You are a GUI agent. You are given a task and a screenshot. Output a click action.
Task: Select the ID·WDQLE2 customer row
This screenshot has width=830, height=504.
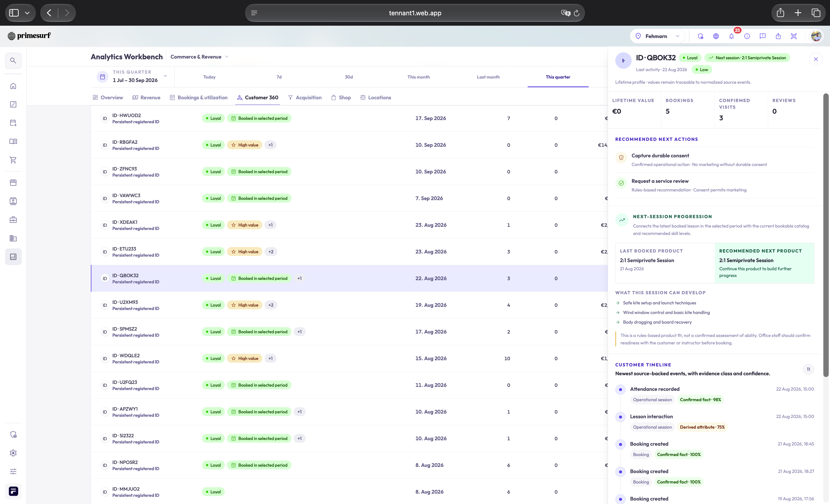pos(349,358)
